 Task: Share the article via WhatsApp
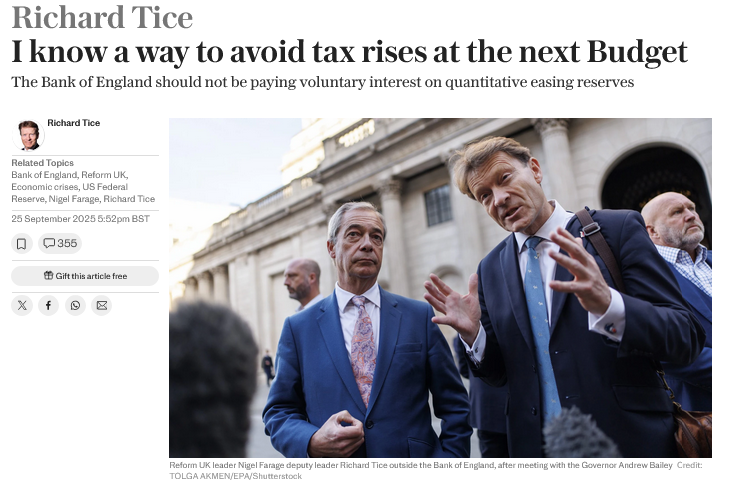tap(75, 306)
